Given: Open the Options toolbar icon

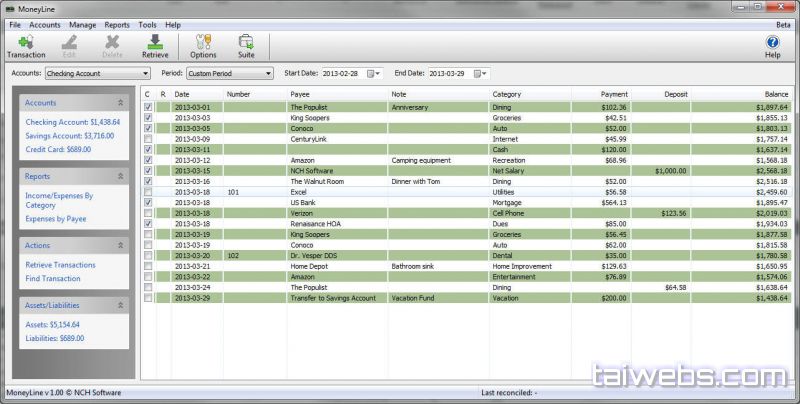Looking at the screenshot, I should click(x=203, y=46).
